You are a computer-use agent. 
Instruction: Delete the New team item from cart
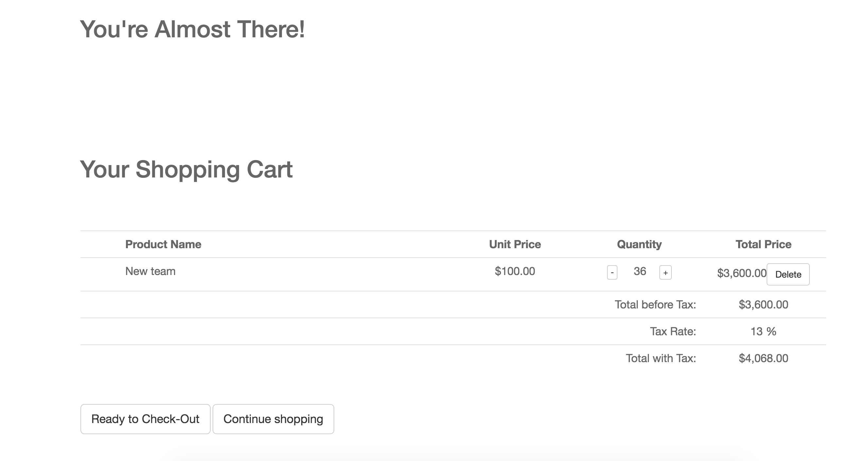pyautogui.click(x=788, y=274)
